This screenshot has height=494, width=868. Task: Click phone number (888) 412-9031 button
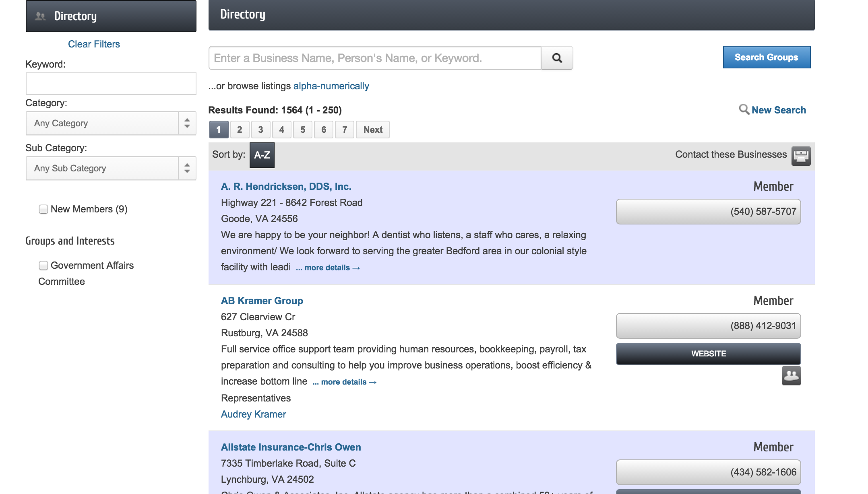[x=709, y=326]
